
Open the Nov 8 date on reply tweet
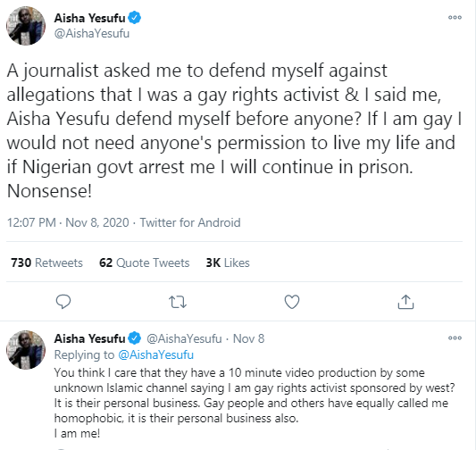(x=248, y=338)
